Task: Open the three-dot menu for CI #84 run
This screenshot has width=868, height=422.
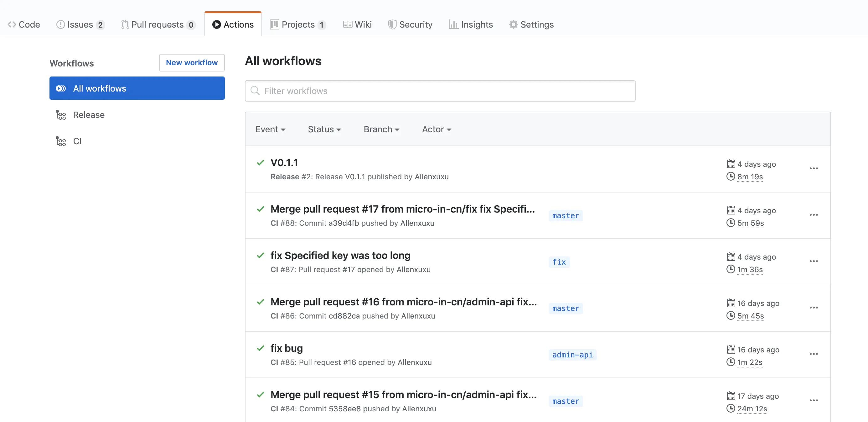Action: tap(814, 400)
